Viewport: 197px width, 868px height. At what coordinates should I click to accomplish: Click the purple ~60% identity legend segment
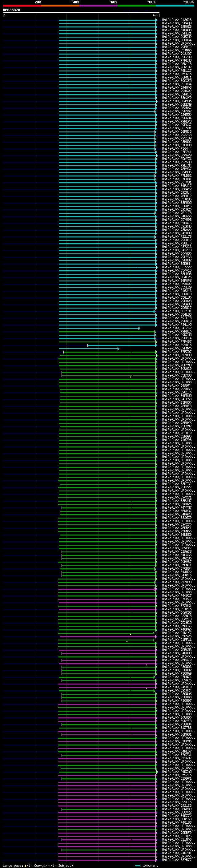click(x=99, y=6)
